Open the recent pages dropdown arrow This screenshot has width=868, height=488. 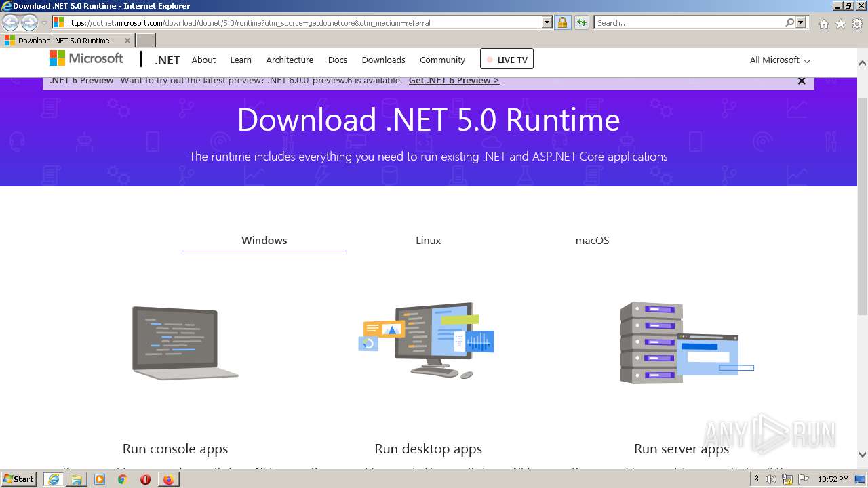click(44, 23)
